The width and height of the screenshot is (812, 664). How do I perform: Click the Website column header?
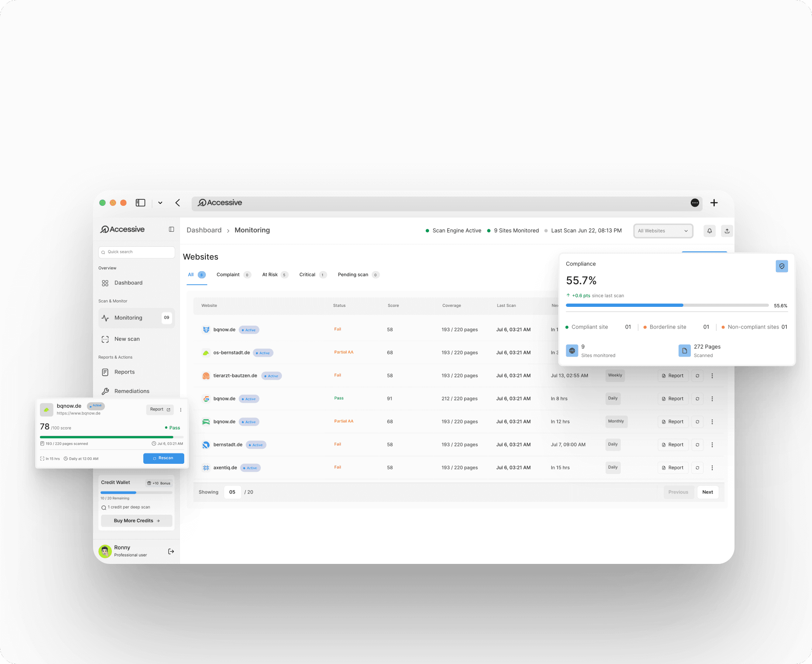coord(209,305)
